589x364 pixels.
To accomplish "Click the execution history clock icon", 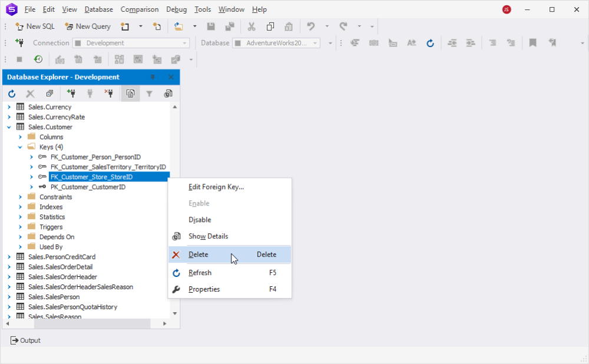I will (38, 59).
